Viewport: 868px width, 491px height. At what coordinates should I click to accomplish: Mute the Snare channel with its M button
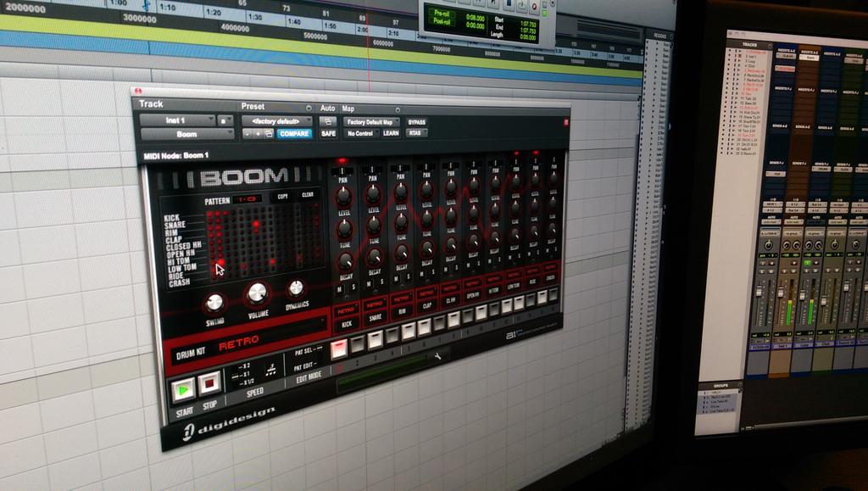370,283
